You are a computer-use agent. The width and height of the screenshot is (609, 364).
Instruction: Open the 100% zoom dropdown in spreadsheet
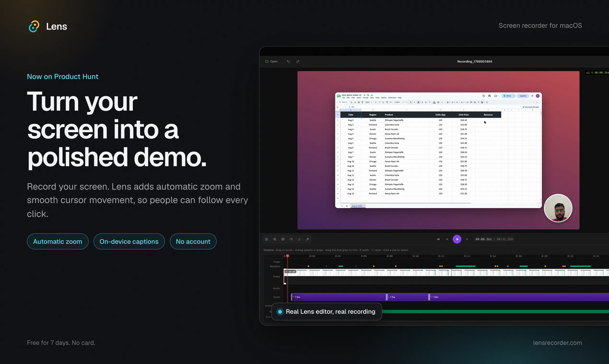(369, 102)
